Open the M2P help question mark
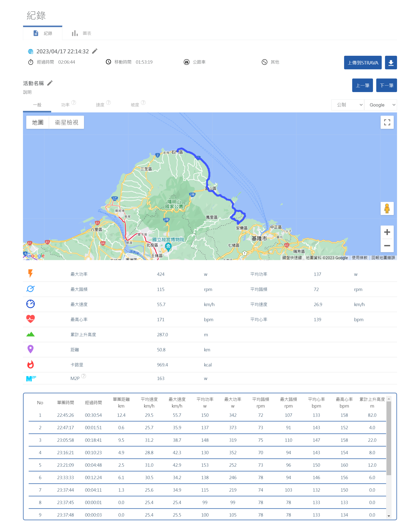 tap(84, 376)
